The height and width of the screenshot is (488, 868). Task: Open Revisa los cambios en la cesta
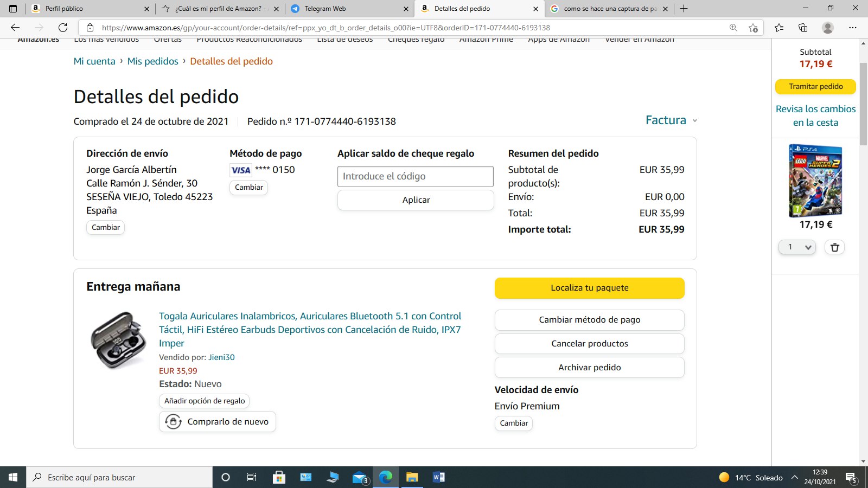[x=815, y=116]
